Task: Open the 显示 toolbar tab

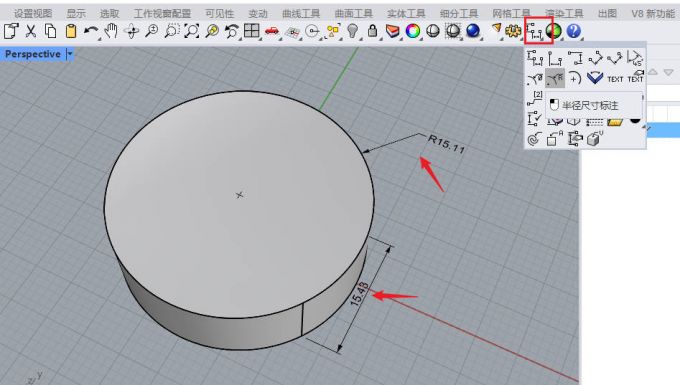Action: (76, 14)
